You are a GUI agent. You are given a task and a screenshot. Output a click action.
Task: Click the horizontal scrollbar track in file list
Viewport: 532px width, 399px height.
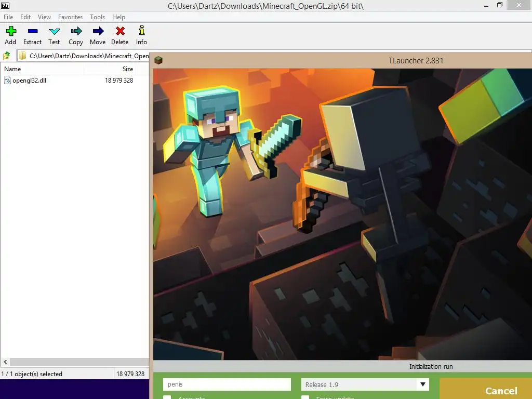pos(79,362)
